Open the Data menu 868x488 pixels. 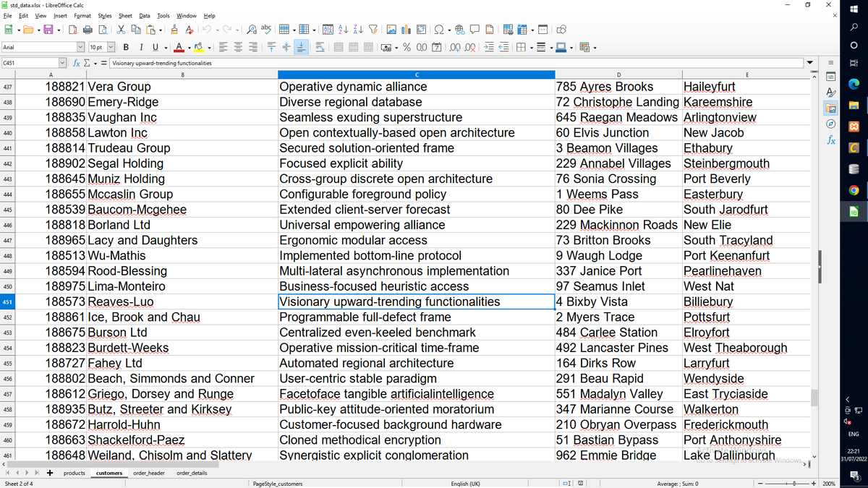click(145, 16)
